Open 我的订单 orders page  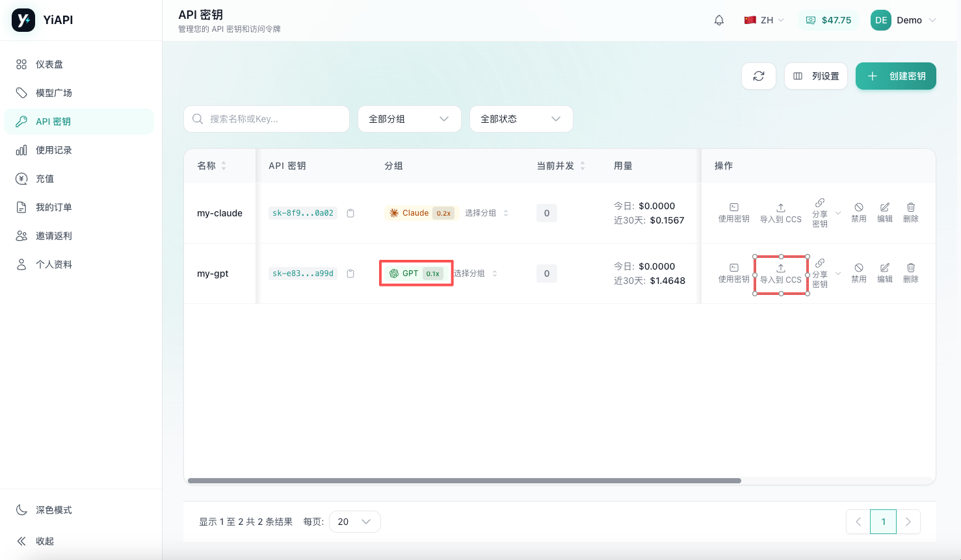point(79,207)
